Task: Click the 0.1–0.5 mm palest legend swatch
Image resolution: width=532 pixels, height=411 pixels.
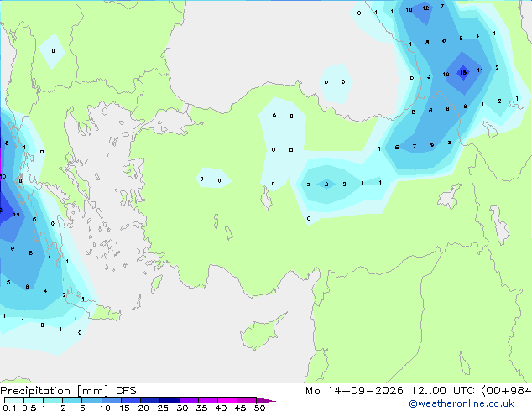Action: click(x=14, y=400)
